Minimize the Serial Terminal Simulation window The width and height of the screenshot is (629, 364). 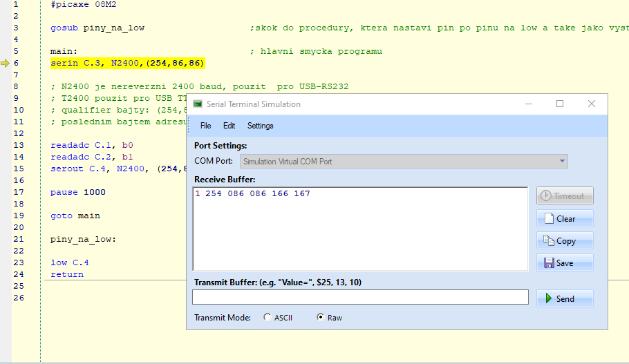pos(528,104)
